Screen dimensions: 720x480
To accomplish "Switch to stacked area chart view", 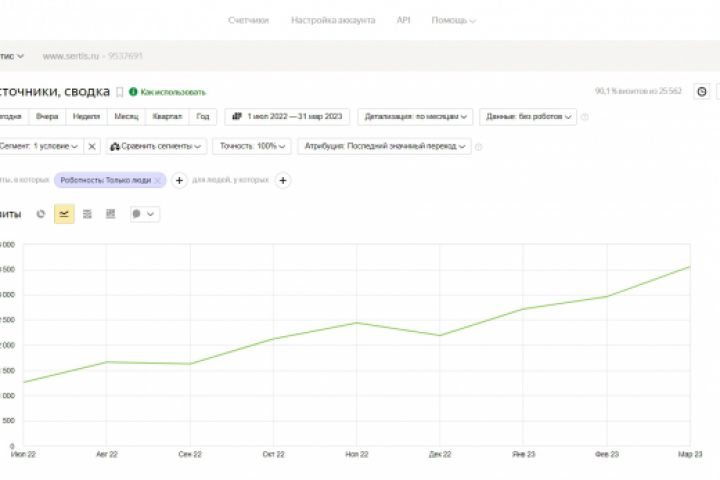I will point(87,214).
